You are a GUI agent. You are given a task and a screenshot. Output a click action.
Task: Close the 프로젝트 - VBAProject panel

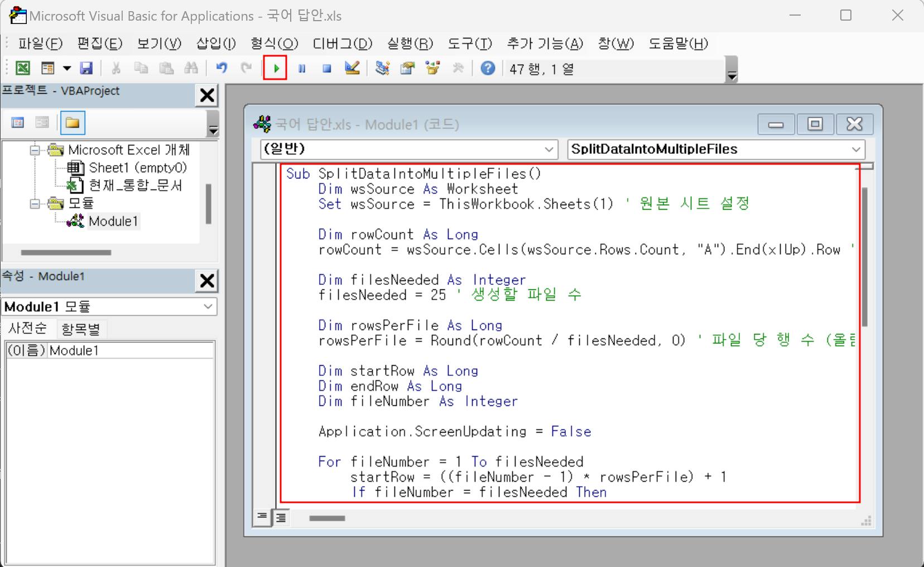point(207,95)
